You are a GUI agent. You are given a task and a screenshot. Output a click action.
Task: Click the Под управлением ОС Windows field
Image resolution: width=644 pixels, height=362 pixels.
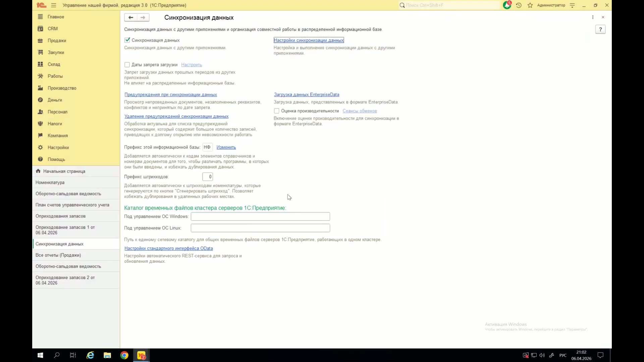pyautogui.click(x=260, y=217)
